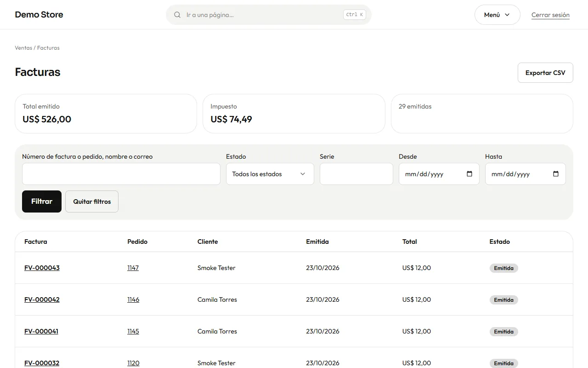Go to the Demo Store home logo
Viewport: 588px width, 368px height.
[39, 15]
